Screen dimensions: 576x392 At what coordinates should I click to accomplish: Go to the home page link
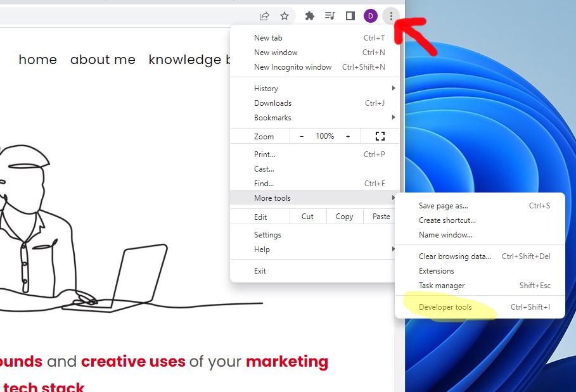click(38, 60)
